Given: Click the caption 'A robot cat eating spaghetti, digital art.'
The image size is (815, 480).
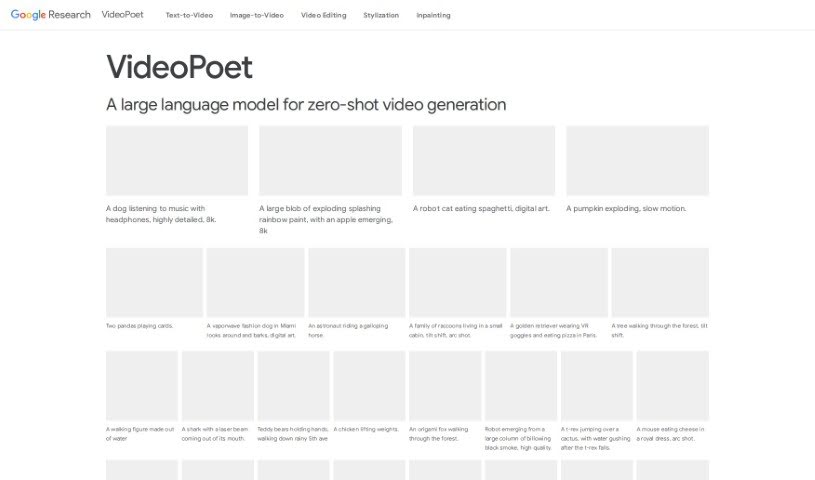Looking at the screenshot, I should pyautogui.click(x=481, y=209).
